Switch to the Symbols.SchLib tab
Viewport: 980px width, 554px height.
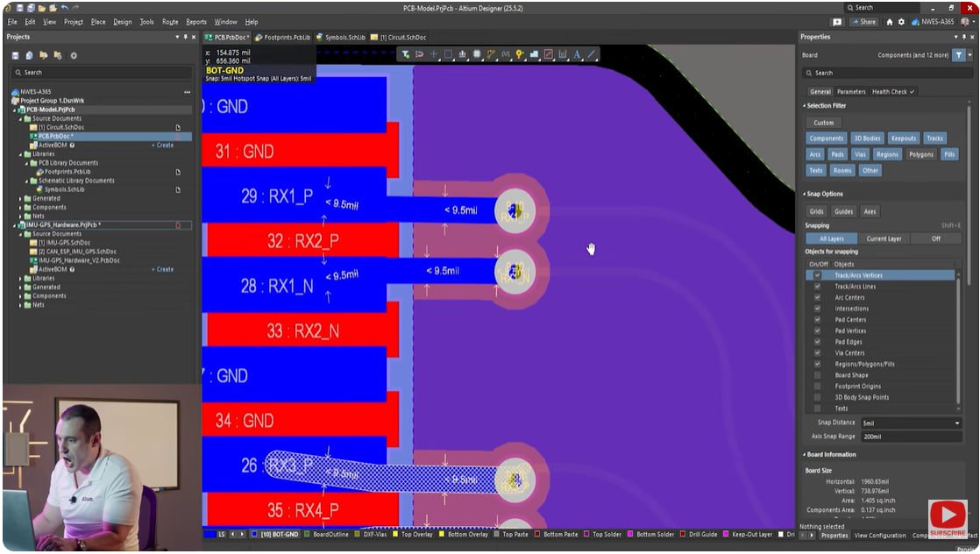coord(340,38)
